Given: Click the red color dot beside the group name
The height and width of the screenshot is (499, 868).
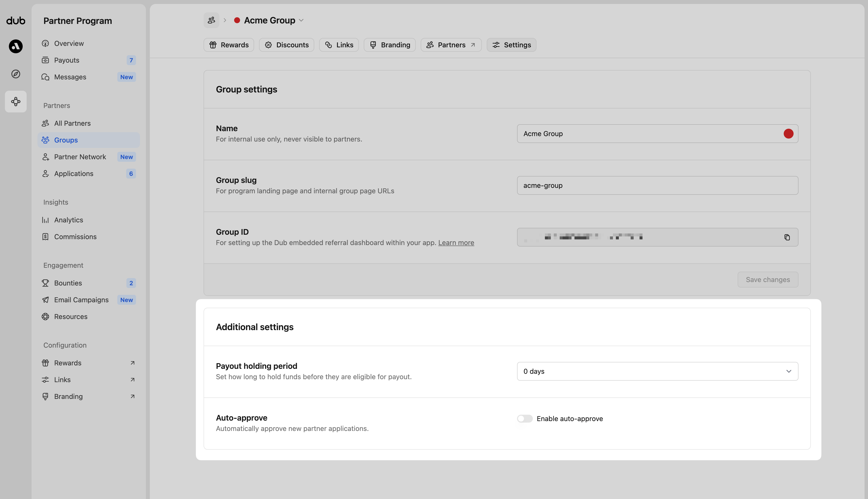Looking at the screenshot, I should (789, 134).
